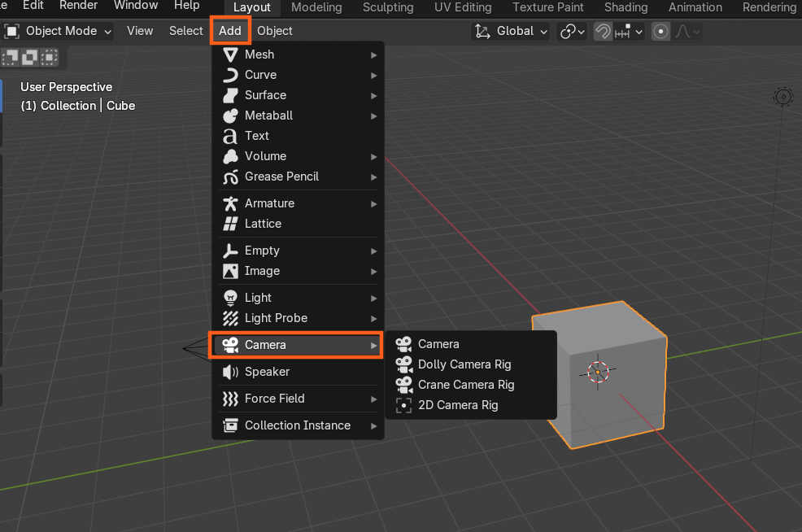Click the Mesh triangle icon
The image size is (802, 532).
(230, 55)
